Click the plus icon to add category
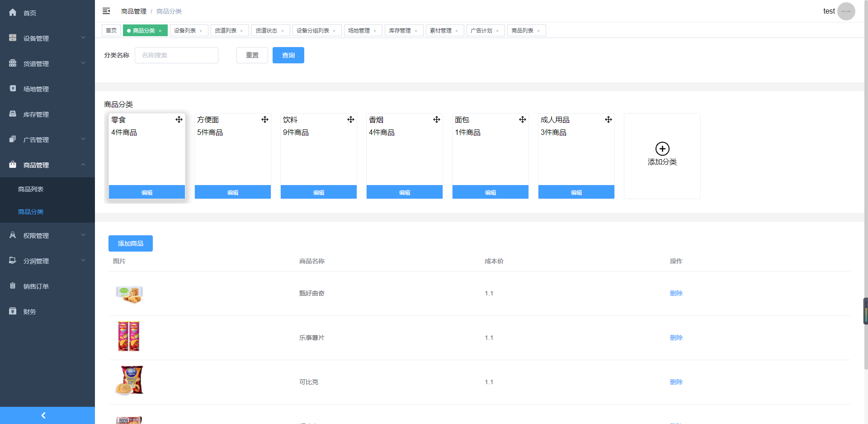 pyautogui.click(x=662, y=149)
